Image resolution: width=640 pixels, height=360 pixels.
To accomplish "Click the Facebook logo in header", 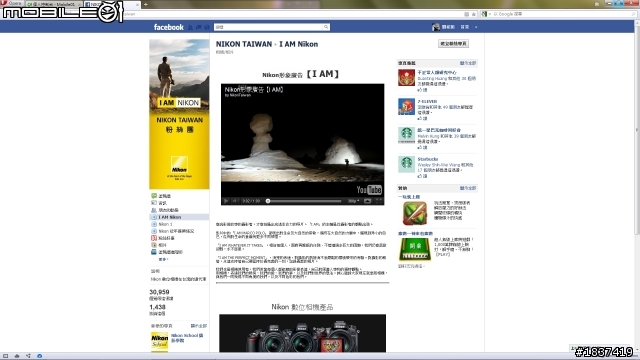I will coord(169,27).
